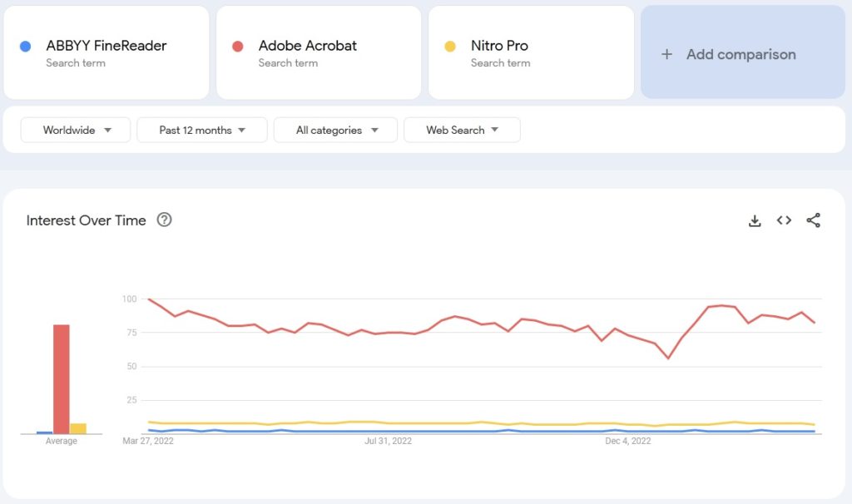This screenshot has width=852, height=504.
Task: Click the yellow Nitro Pro dot
Action: click(450, 47)
